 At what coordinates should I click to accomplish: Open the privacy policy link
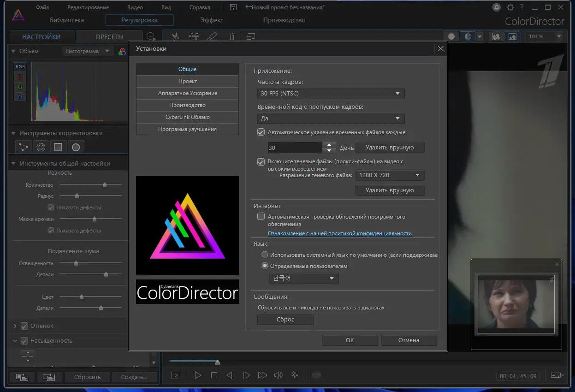click(x=340, y=233)
